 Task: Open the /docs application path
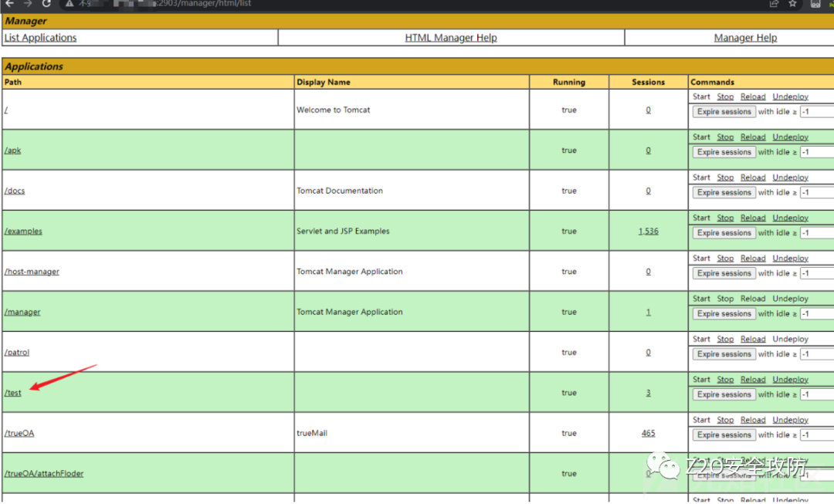click(15, 191)
